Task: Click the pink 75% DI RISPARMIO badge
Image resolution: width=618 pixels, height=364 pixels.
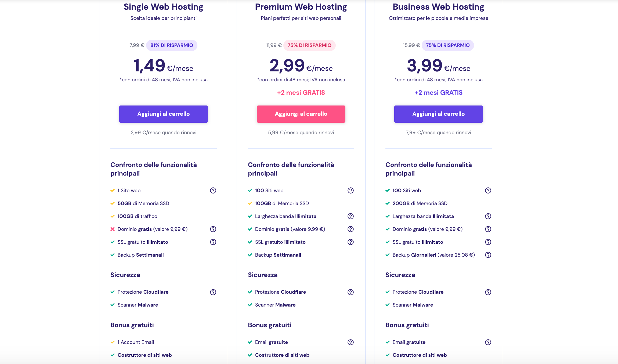Action: 309,45
